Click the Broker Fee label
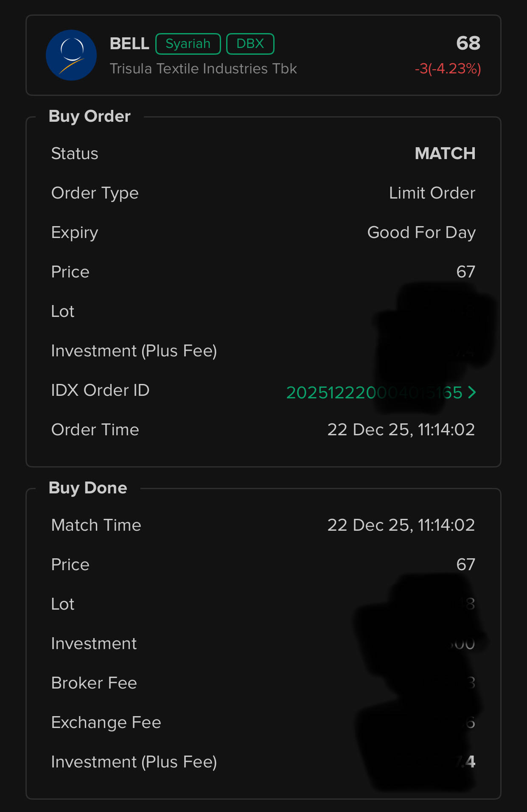Viewport: 527px width, 812px height. coord(94,683)
